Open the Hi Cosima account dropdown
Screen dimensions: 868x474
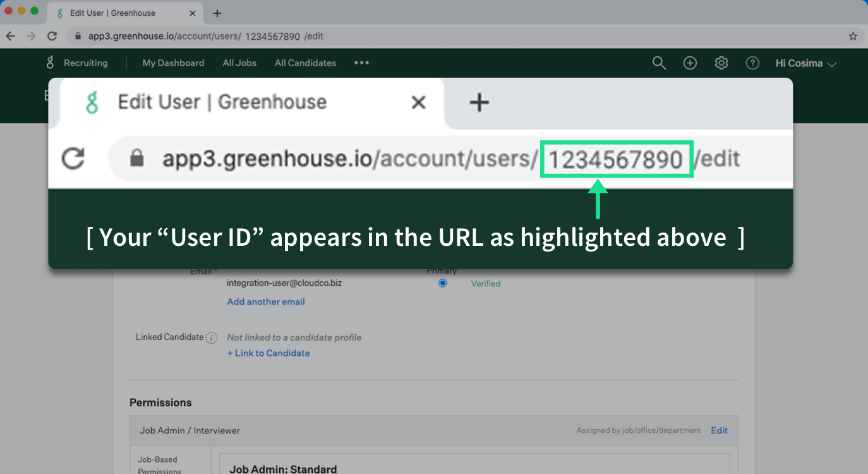[806, 63]
